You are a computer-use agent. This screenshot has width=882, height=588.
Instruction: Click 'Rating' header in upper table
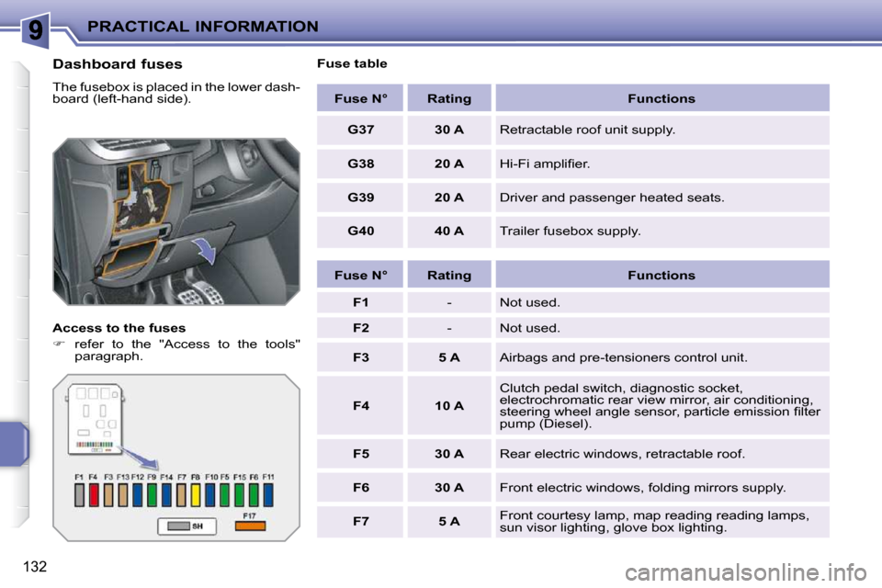pyautogui.click(x=449, y=98)
